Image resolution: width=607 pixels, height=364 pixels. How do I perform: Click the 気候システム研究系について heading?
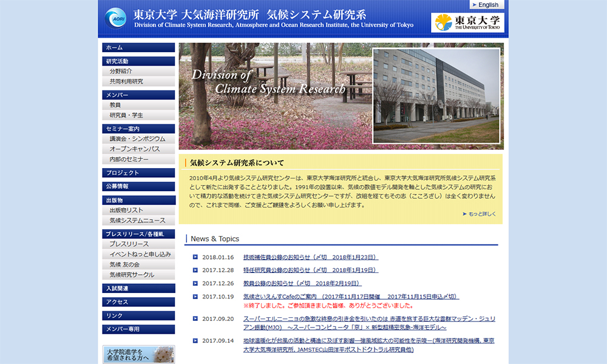237,163
